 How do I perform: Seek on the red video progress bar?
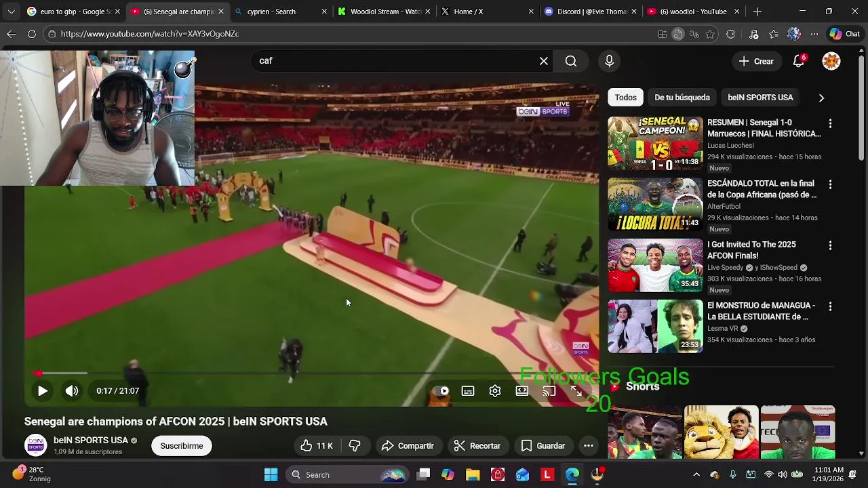pos(312,373)
